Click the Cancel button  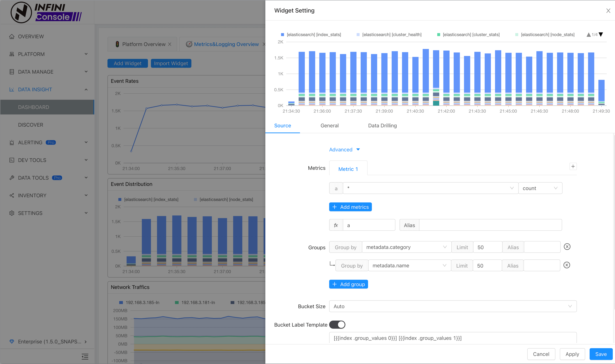click(x=541, y=354)
